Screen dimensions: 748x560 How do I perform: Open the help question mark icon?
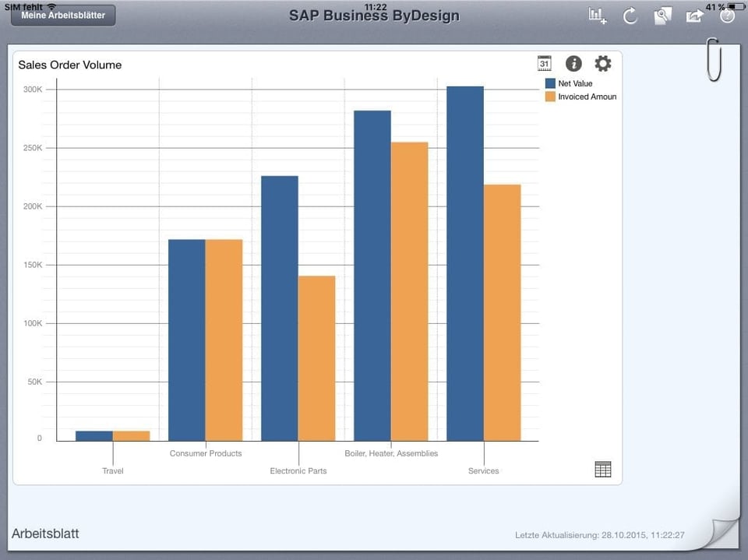[727, 16]
